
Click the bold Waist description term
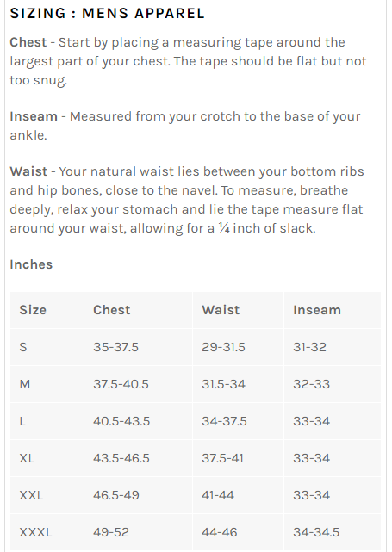pyautogui.click(x=28, y=171)
